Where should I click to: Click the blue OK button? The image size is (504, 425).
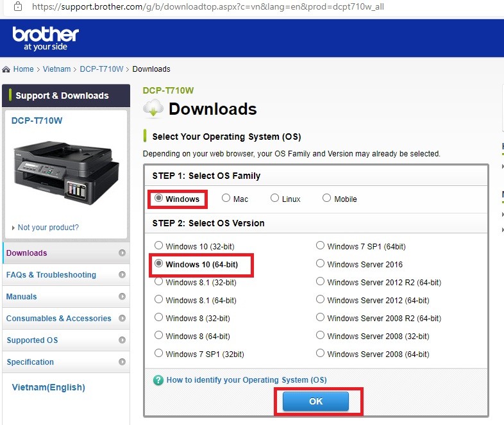point(315,401)
